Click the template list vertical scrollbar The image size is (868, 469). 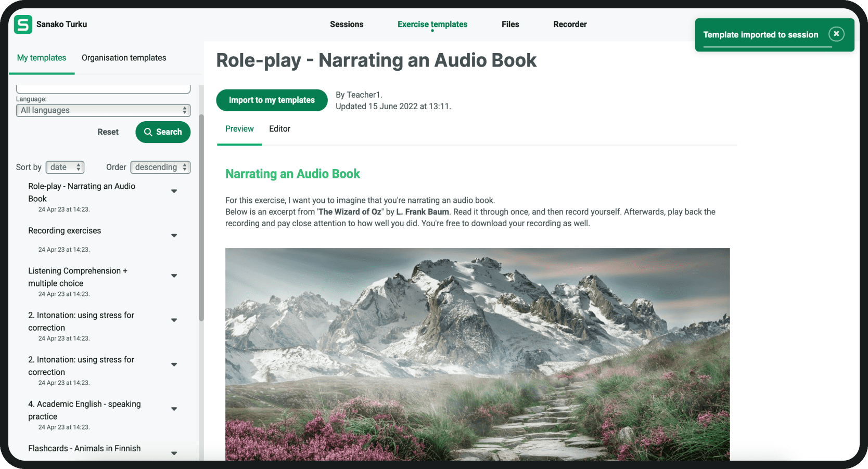tap(201, 218)
